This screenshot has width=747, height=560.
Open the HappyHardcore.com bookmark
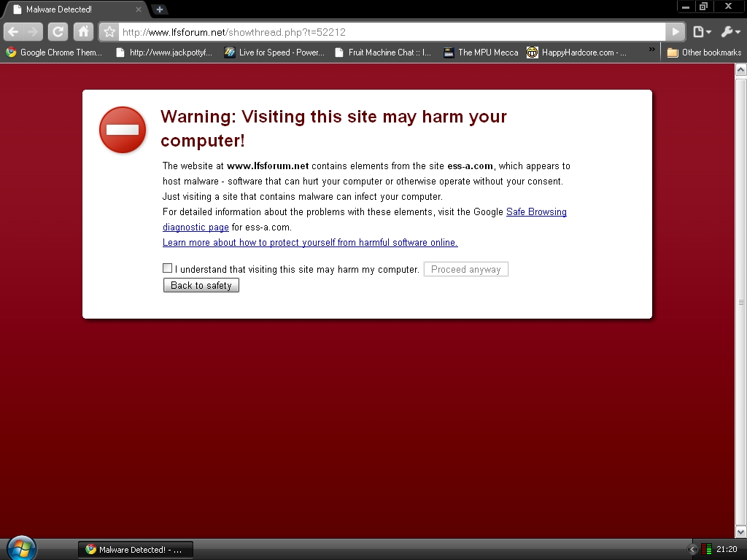576,52
